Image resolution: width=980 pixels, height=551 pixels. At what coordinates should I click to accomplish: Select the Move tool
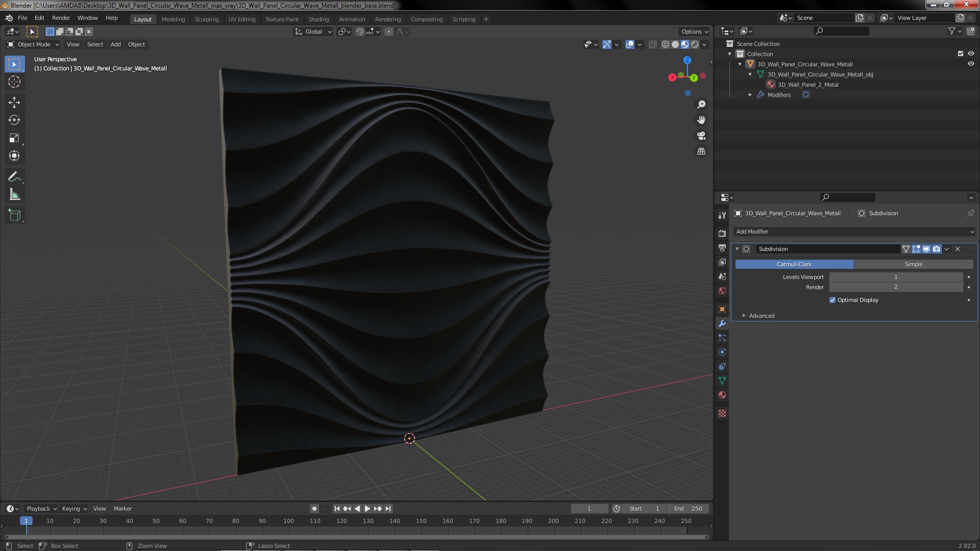pos(14,103)
